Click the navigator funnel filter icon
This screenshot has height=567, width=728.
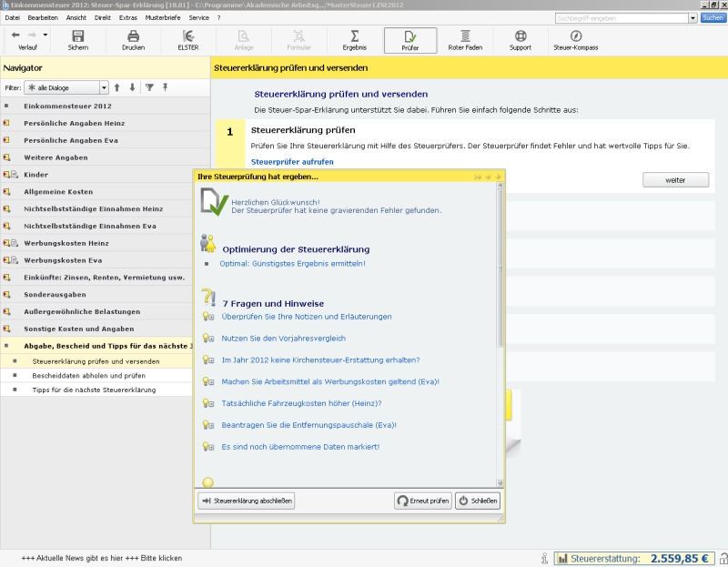click(149, 87)
